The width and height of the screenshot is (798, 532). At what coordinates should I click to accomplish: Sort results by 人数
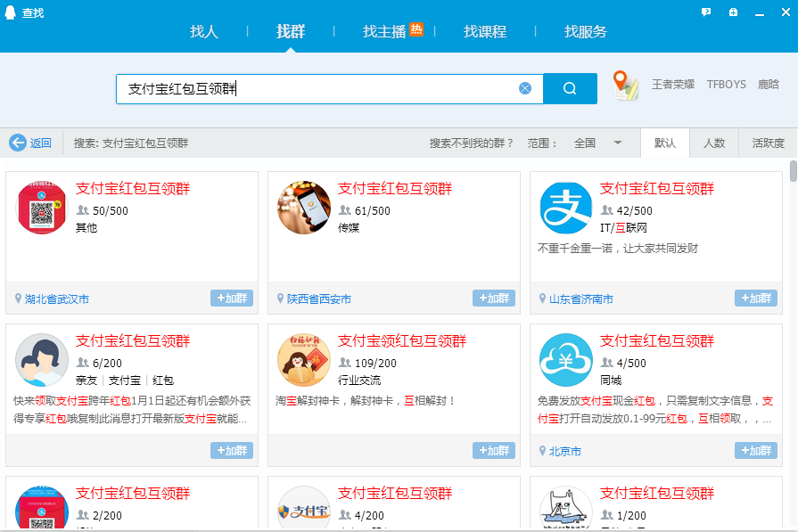(x=714, y=143)
